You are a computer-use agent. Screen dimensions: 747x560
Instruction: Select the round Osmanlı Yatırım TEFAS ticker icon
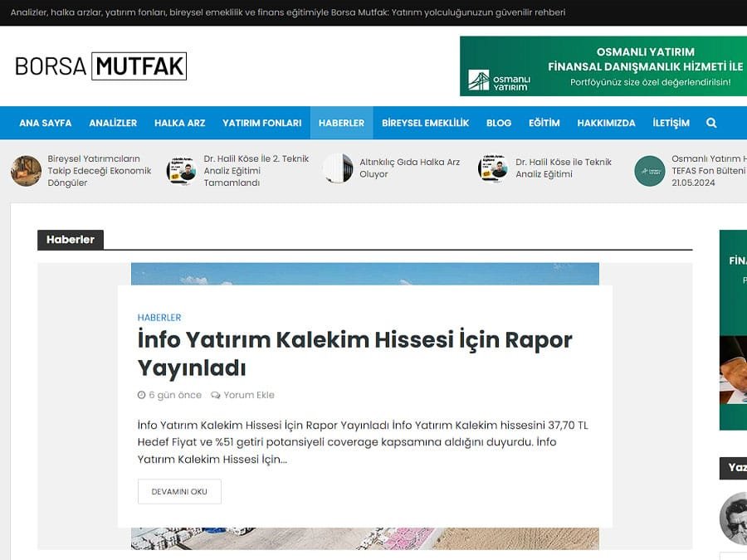click(648, 171)
